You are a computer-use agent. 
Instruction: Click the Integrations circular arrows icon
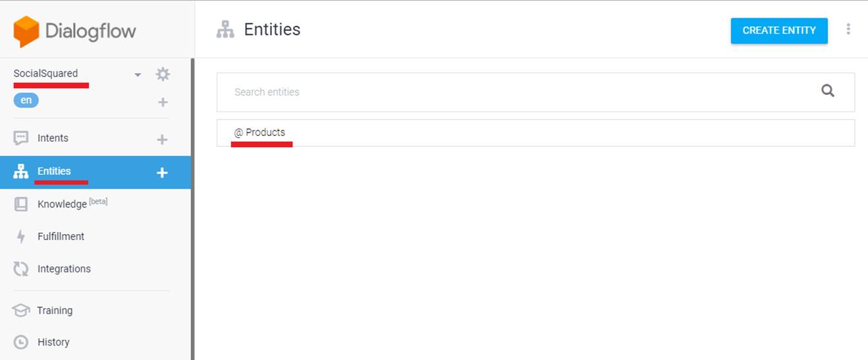point(21,269)
